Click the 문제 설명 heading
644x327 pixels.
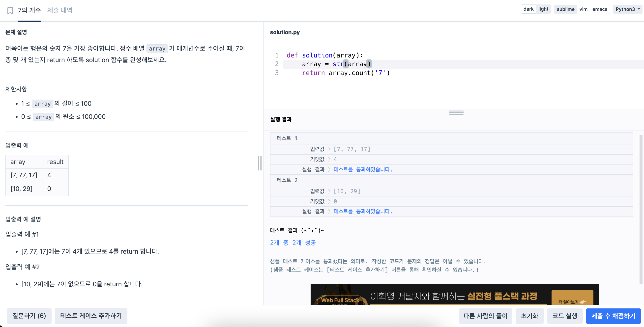point(16,32)
